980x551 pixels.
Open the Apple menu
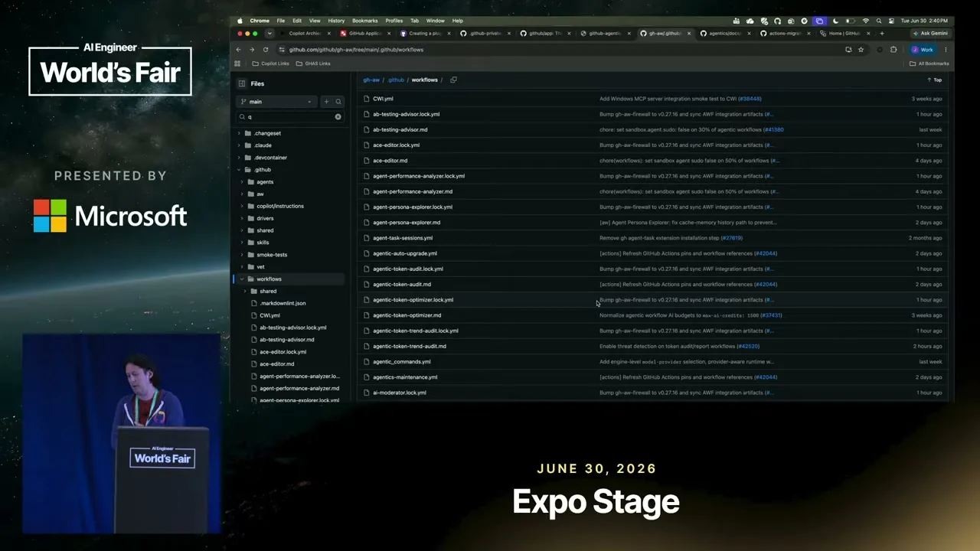[x=240, y=21]
